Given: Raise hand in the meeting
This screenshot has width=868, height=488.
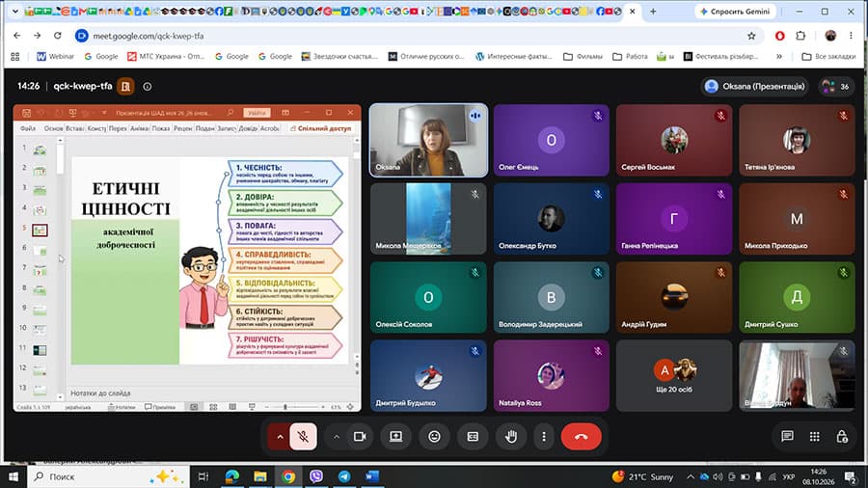Looking at the screenshot, I should tap(511, 437).
